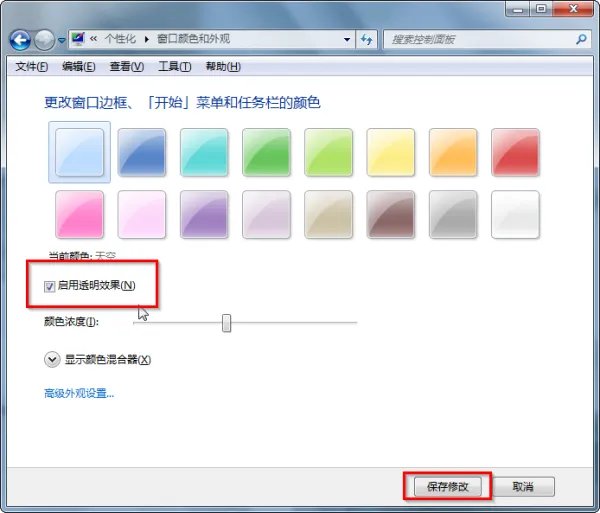Expand 显示颜色混合器(X) chevron
Screen dimensions: 600x513
52,360
